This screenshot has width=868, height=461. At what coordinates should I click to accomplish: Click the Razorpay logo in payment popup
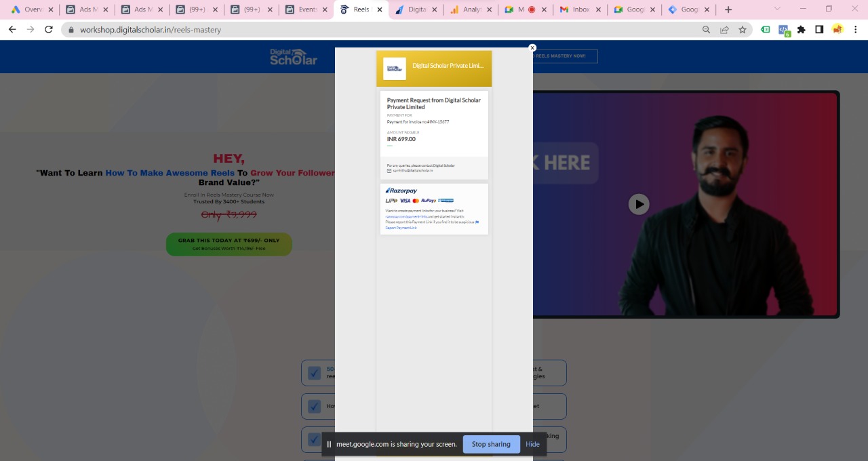click(401, 191)
